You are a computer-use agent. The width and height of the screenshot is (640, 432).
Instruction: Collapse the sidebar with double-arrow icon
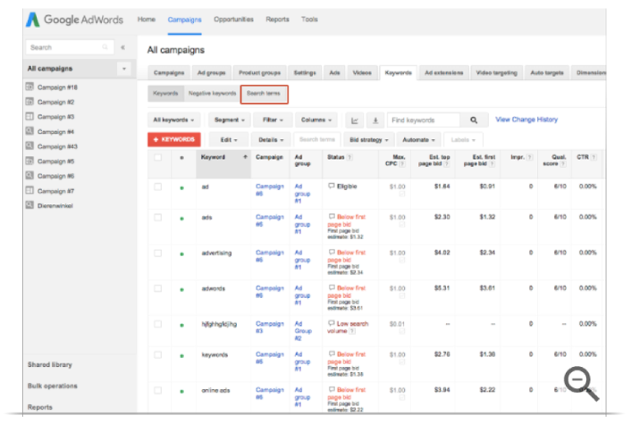[123, 47]
